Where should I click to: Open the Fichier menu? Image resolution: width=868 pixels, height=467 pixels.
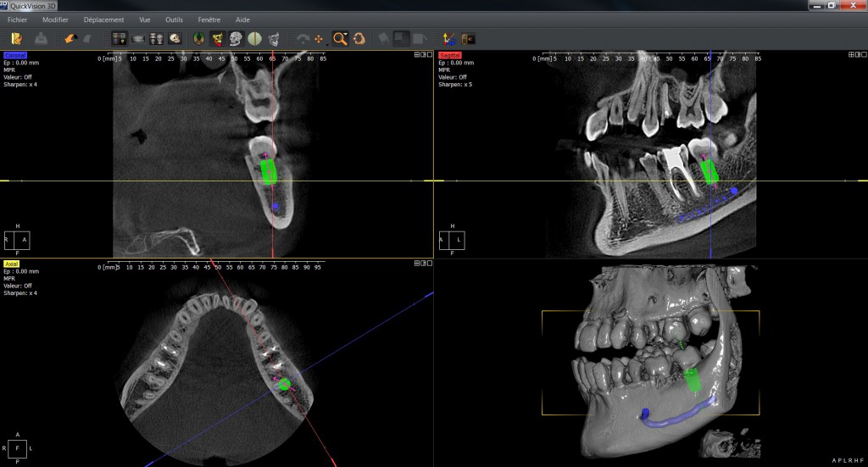(18, 19)
